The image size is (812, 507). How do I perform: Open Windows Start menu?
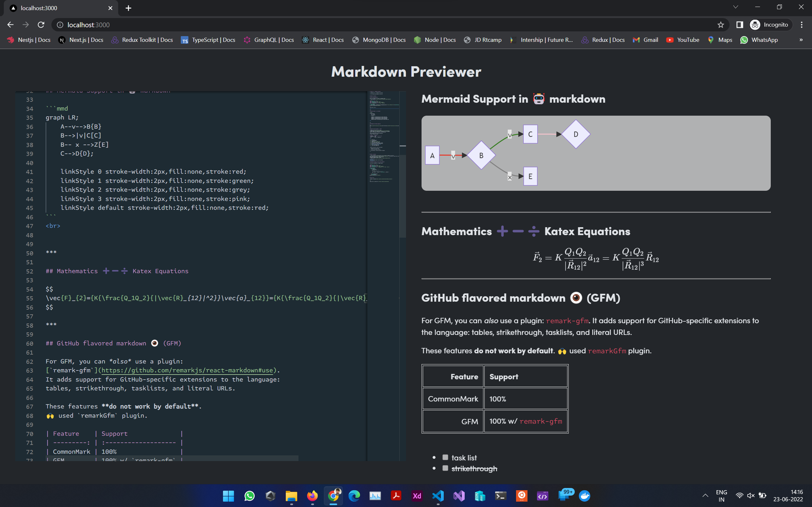[228, 496]
